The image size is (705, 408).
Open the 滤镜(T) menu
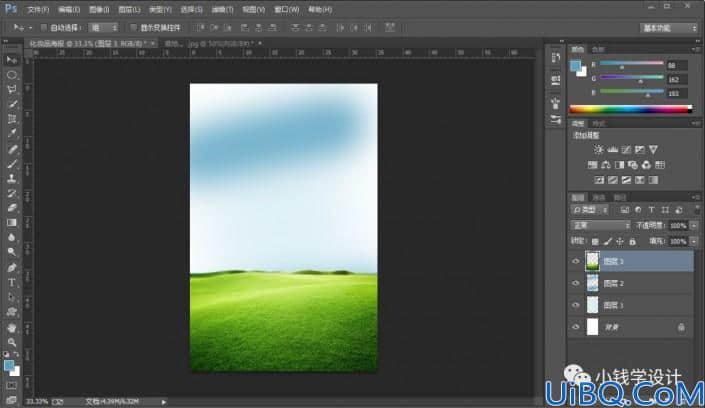pos(222,9)
